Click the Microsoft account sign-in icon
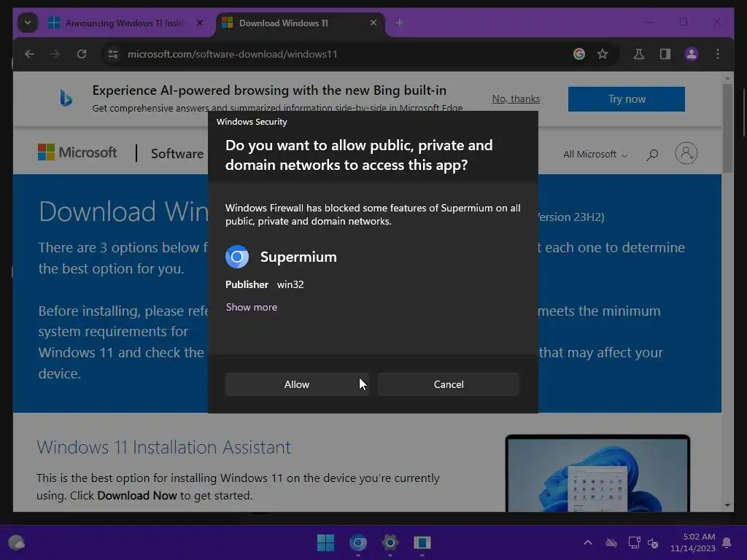The image size is (747, 560). [x=686, y=153]
